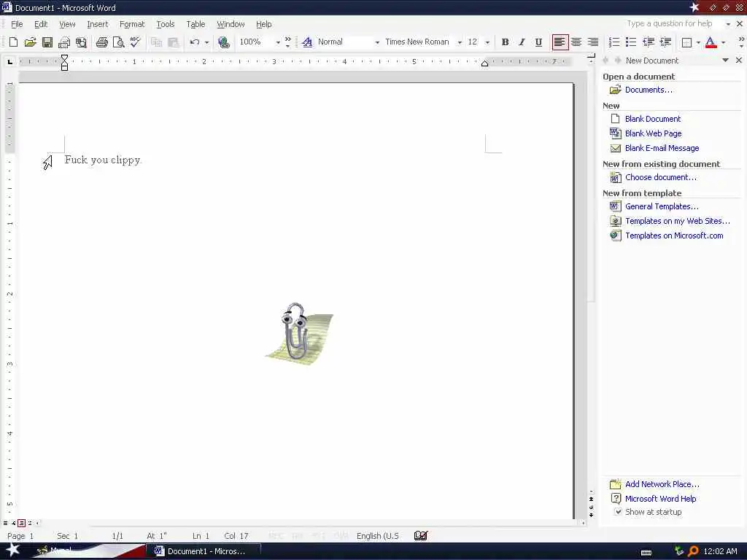Click the Decrease Indent icon
This screenshot has width=747, height=560.
click(649, 42)
